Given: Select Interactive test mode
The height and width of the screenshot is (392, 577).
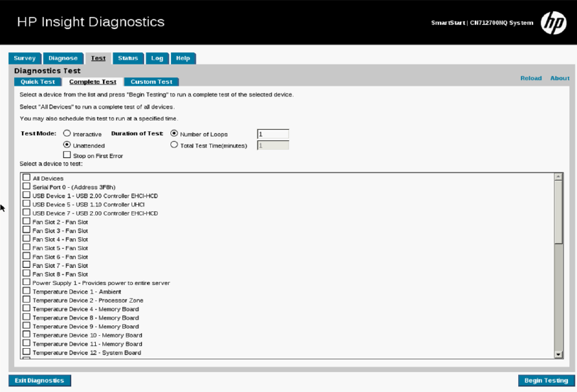Looking at the screenshot, I should coord(67,133).
